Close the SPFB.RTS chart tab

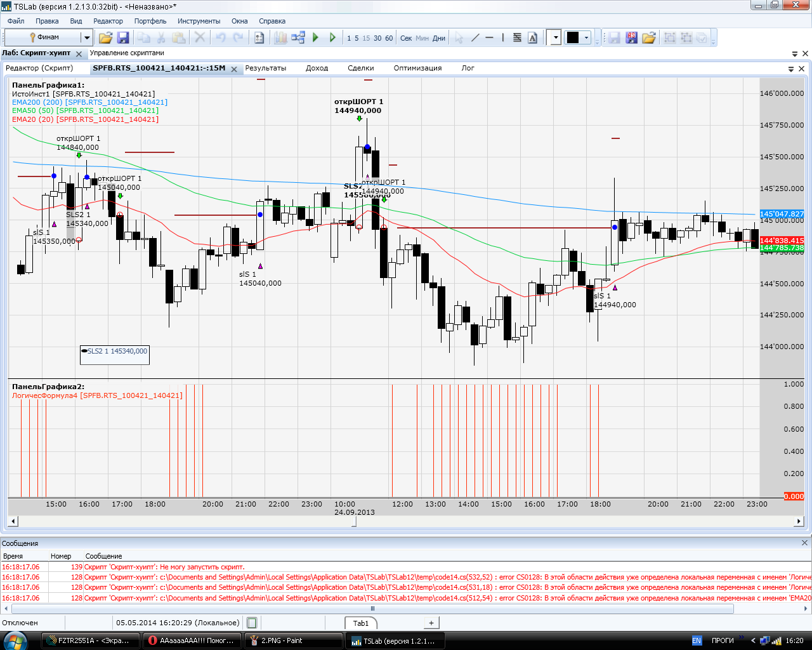pos(233,69)
